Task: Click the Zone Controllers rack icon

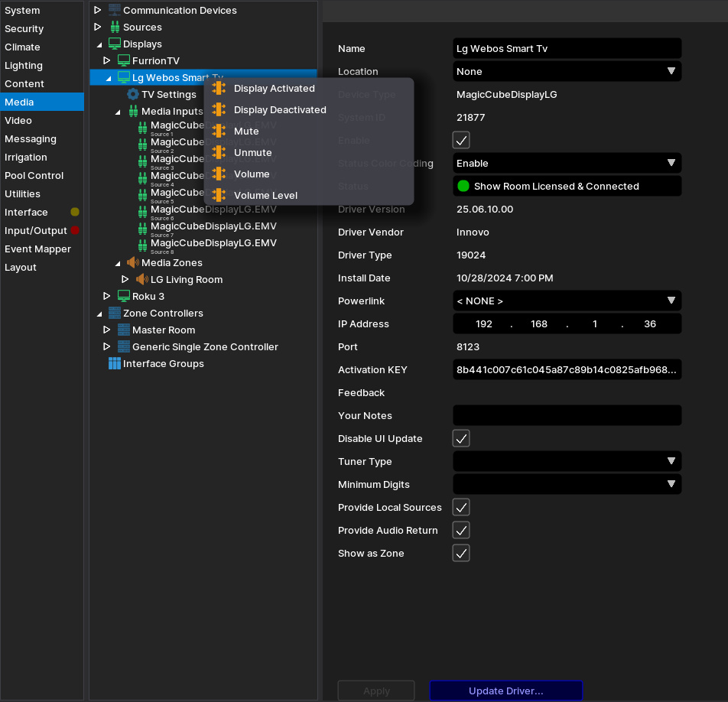Action: point(115,313)
